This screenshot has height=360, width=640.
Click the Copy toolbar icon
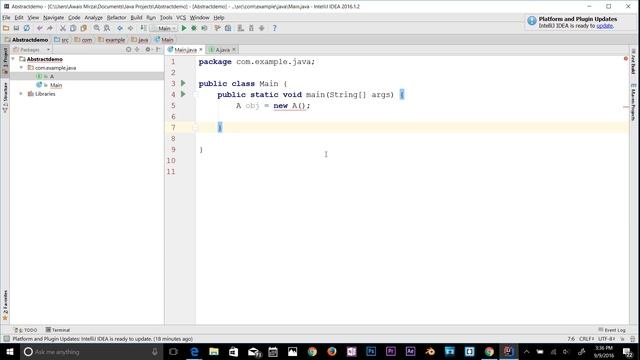tap(73, 28)
